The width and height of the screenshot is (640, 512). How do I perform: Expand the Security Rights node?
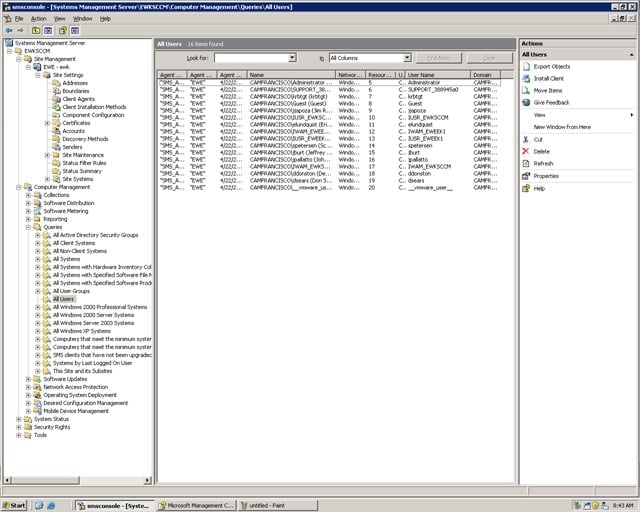(x=19, y=427)
